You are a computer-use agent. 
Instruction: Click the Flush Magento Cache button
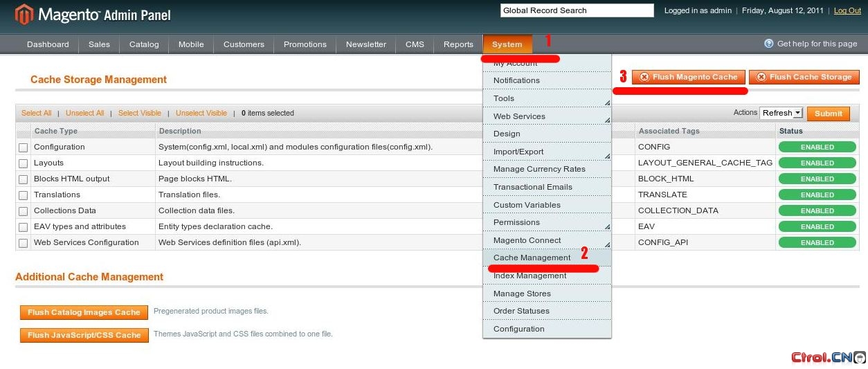(x=689, y=77)
